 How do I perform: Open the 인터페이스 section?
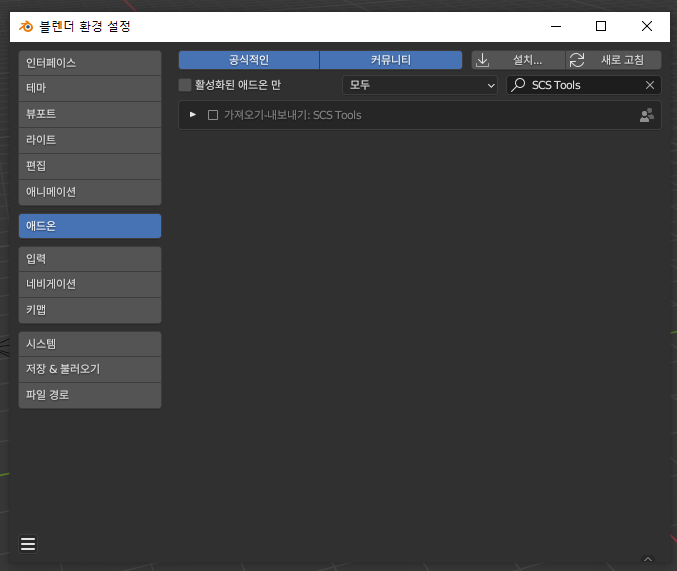(90, 63)
